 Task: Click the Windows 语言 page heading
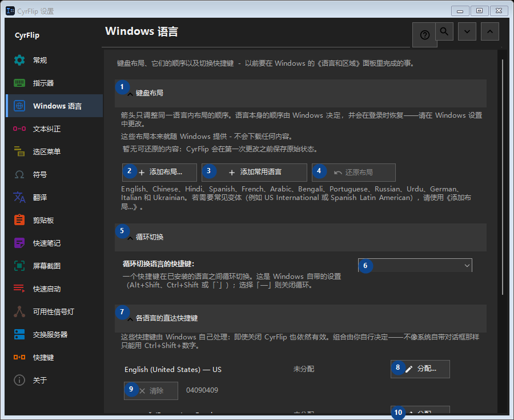tap(142, 31)
